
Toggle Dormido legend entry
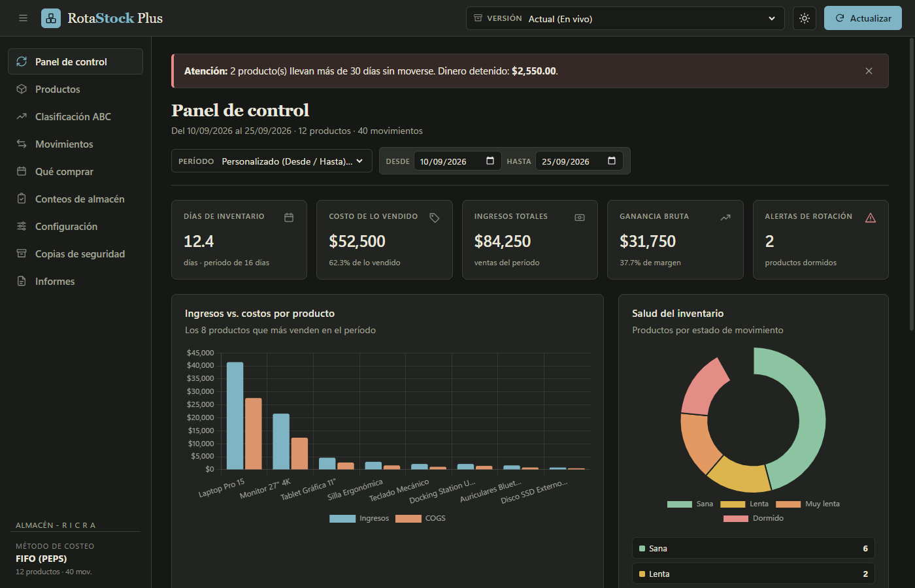click(754, 518)
